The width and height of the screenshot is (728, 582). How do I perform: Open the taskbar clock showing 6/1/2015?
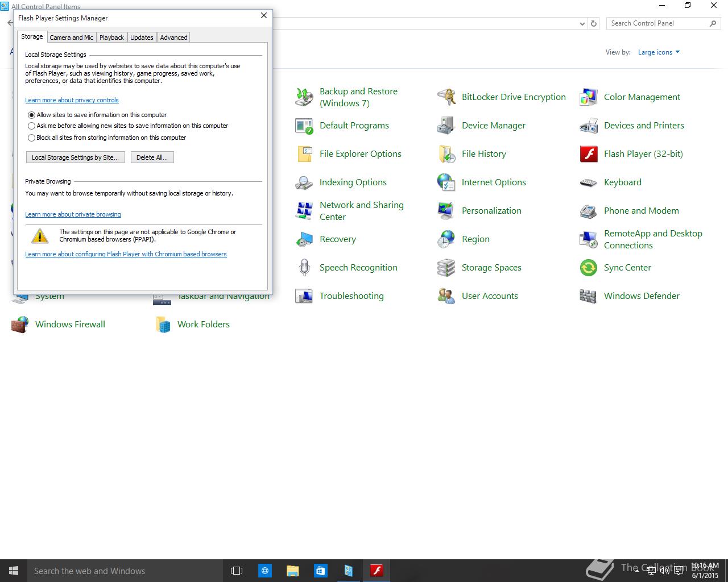(x=705, y=571)
